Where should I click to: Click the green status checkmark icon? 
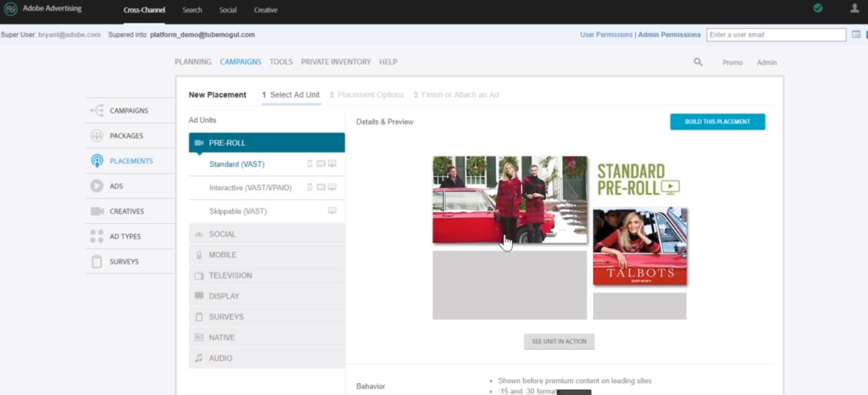coord(818,8)
